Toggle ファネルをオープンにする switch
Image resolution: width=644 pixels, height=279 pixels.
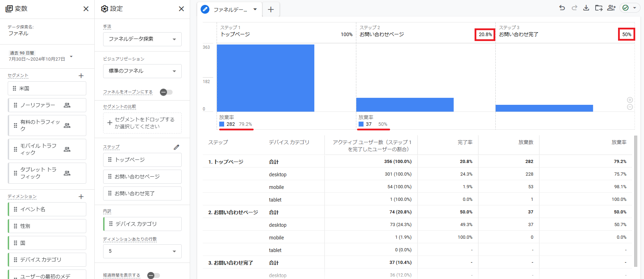tap(166, 92)
